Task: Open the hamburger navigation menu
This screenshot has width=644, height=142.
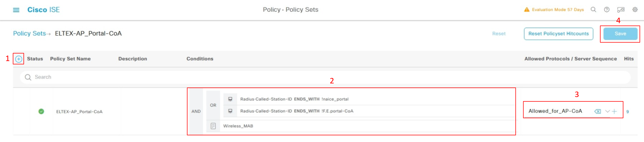Action: (16, 10)
